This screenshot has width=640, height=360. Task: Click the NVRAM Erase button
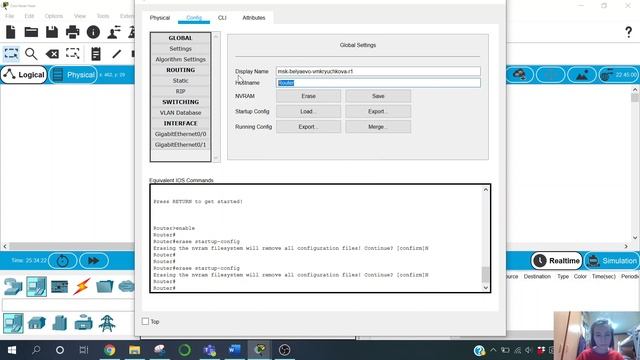pos(309,96)
